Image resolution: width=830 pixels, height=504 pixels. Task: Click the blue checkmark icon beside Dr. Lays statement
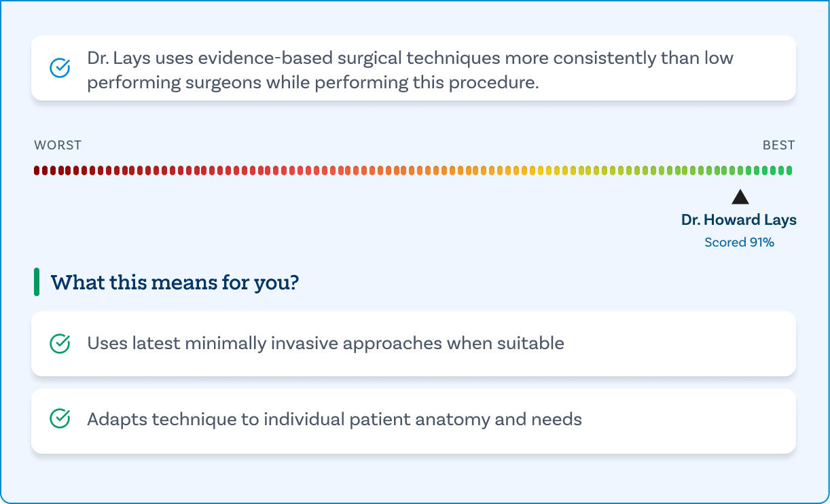coord(60,68)
